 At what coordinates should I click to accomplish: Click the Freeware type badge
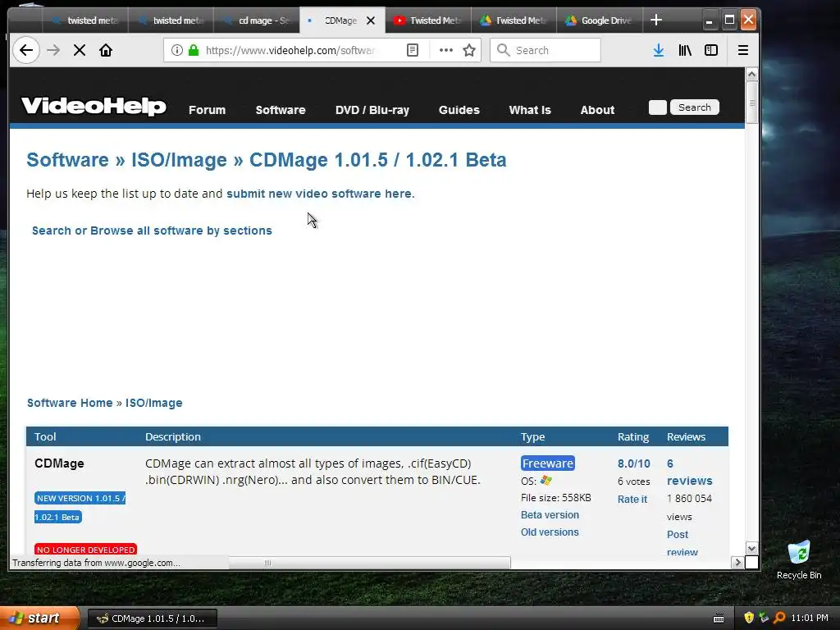pos(547,463)
